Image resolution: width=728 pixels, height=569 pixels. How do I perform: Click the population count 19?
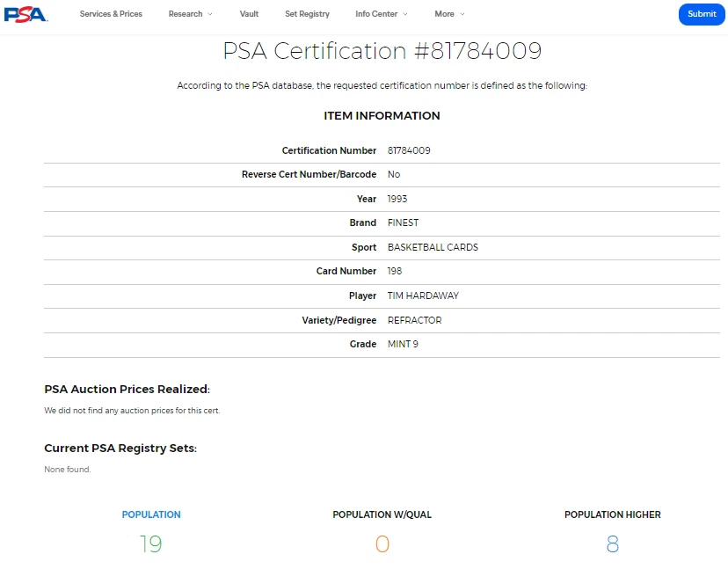click(151, 543)
